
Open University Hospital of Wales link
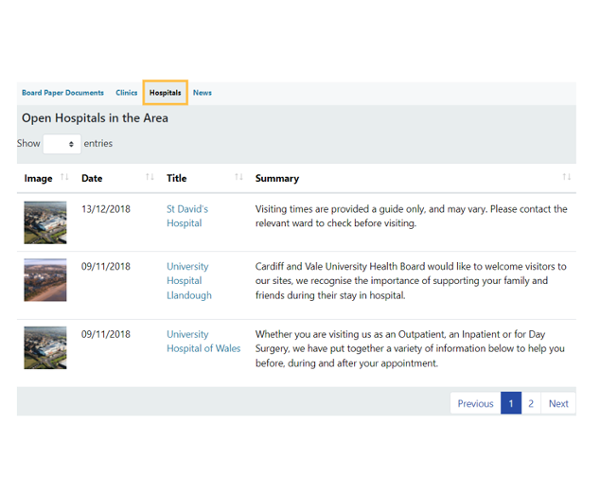[203, 341]
